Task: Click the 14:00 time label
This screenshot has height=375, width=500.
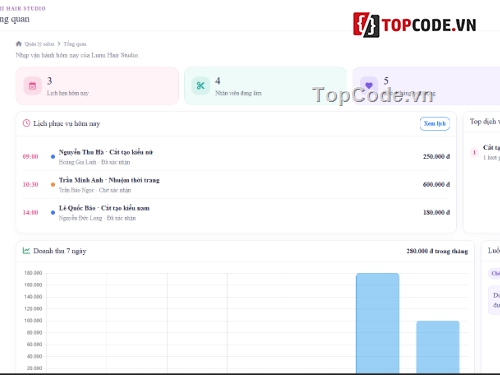Action: 30,212
